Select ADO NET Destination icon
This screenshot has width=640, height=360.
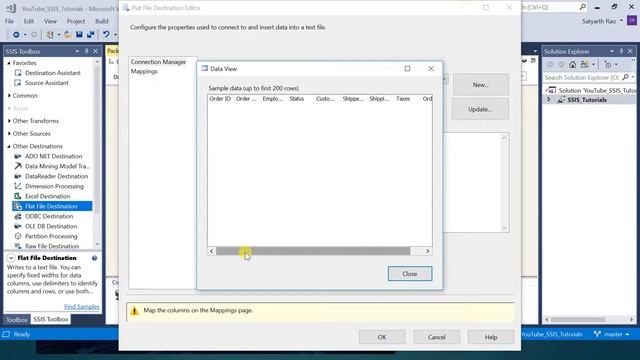point(18,156)
